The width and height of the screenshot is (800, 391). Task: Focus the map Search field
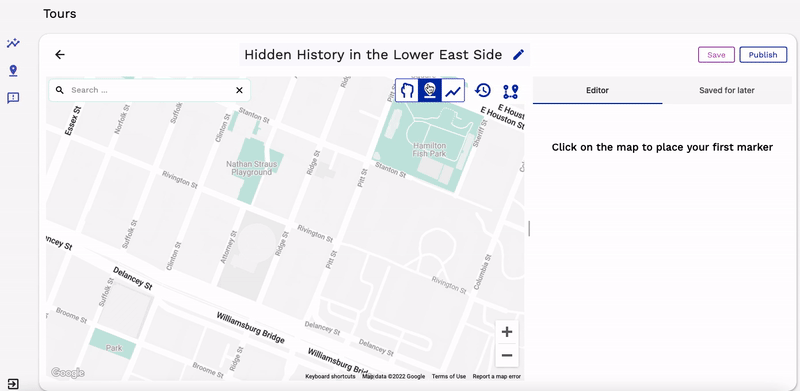click(150, 90)
